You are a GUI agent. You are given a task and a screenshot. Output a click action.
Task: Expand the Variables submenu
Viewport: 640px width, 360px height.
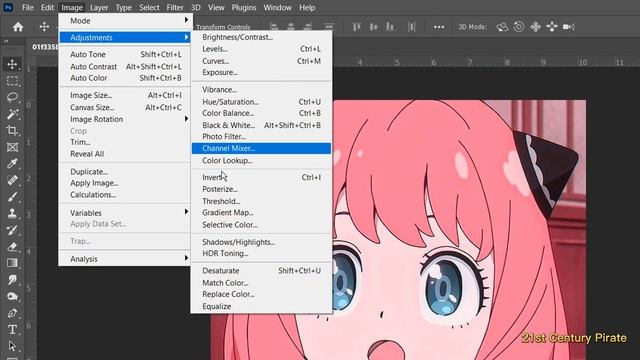(x=124, y=213)
